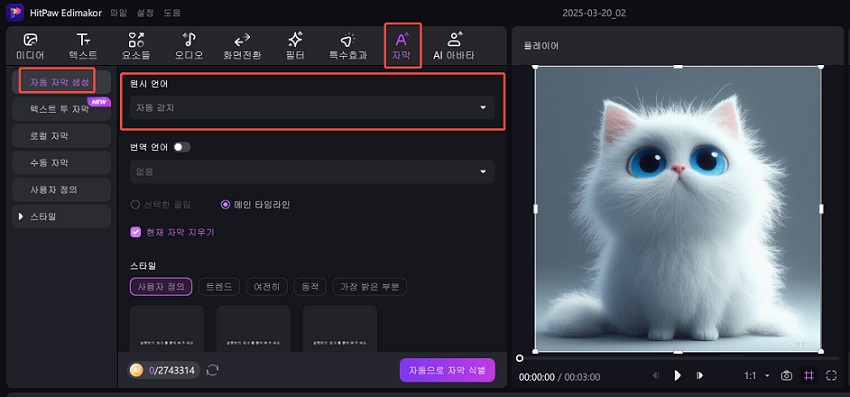Click the refresh credits icon
The image size is (850, 397).
point(212,370)
